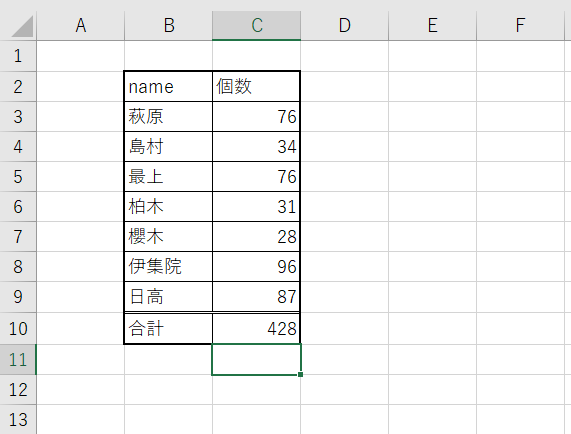Select column B header

(x=169, y=25)
